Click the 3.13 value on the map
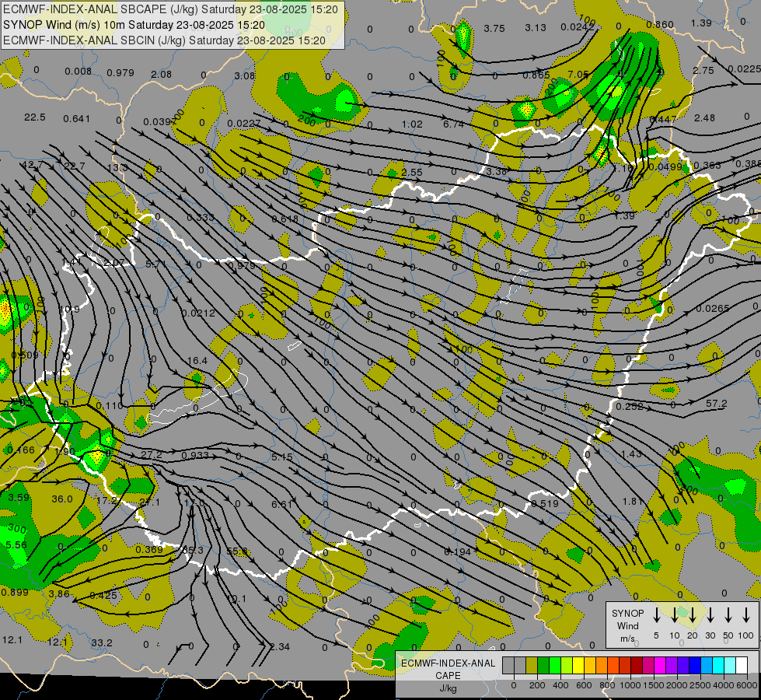Viewport: 761px width, 700px height. click(536, 28)
